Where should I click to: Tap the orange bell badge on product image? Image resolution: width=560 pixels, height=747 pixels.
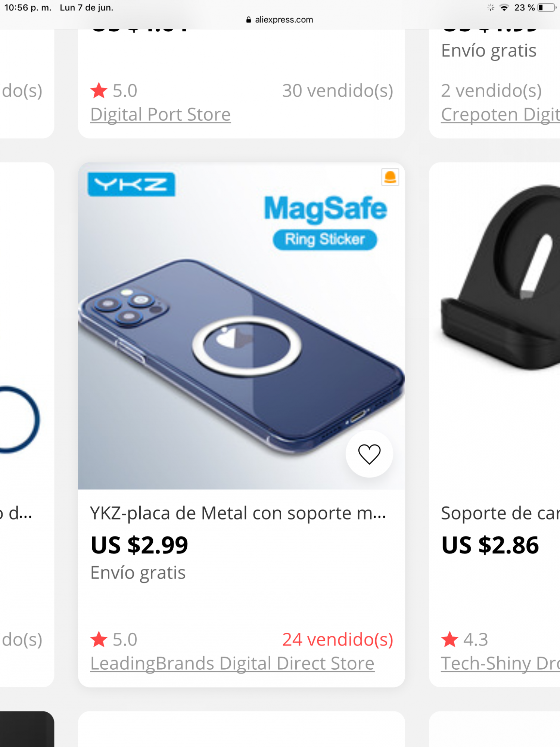pos(390,177)
